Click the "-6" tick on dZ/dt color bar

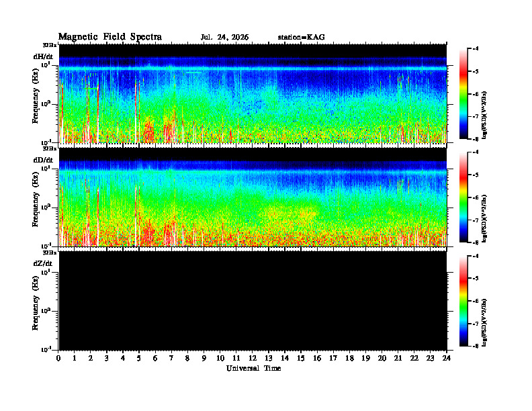pyautogui.click(x=476, y=301)
